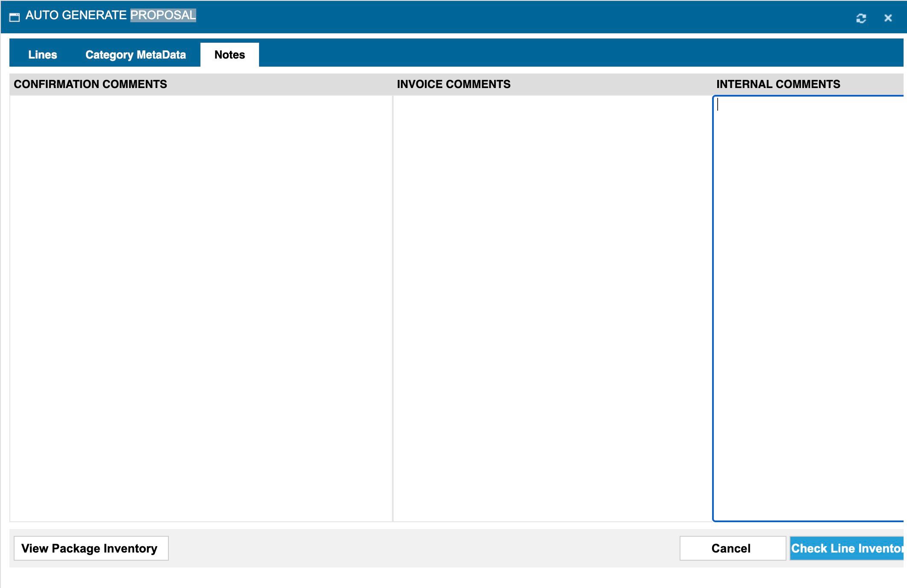Click the window icon beside dialog title
The height and width of the screenshot is (588, 907).
click(15, 17)
